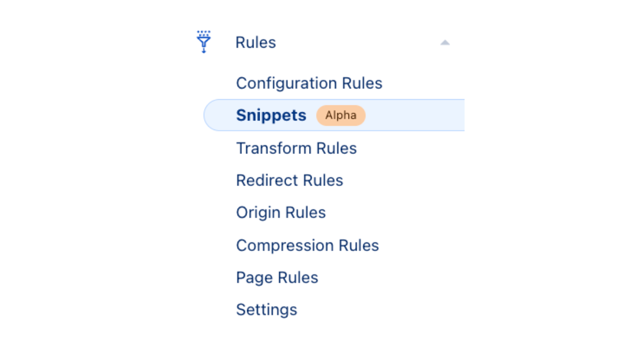
Task: Go to Redirect Rules
Action: click(289, 180)
